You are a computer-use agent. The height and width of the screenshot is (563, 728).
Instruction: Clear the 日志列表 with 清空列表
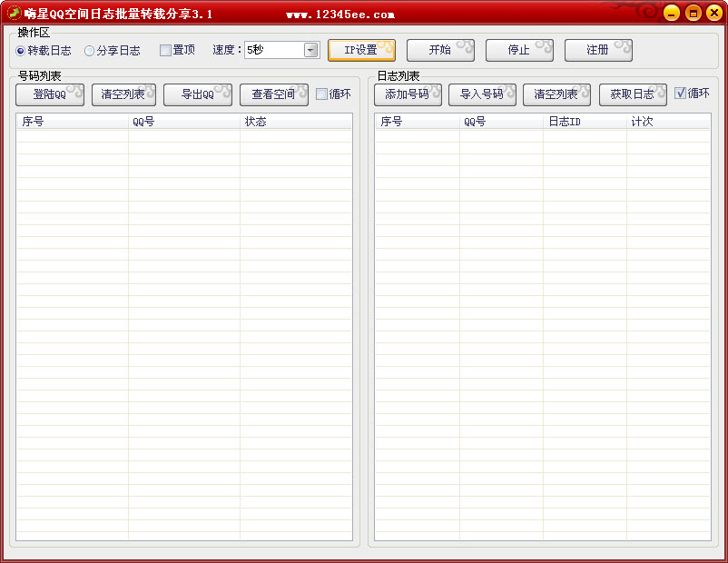pos(556,94)
